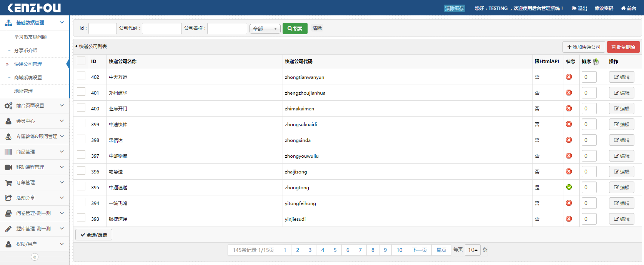Click the front page settings gears icon
Viewport: 644px width, 265px height.
coord(8,106)
